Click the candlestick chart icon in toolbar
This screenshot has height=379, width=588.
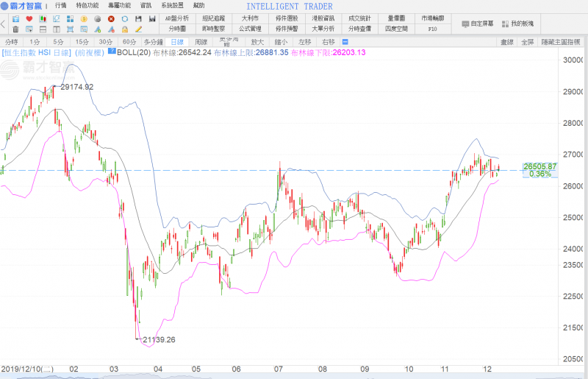(42, 18)
